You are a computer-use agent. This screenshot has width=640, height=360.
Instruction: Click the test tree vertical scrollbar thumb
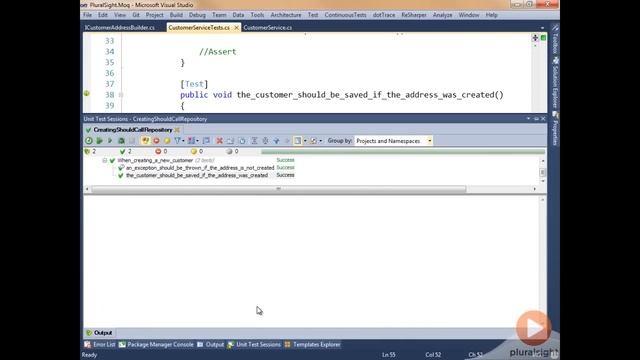tap(542, 172)
